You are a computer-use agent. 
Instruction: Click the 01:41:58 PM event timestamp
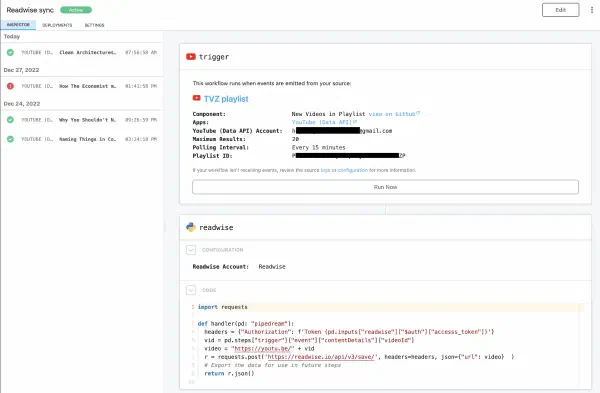click(141, 86)
